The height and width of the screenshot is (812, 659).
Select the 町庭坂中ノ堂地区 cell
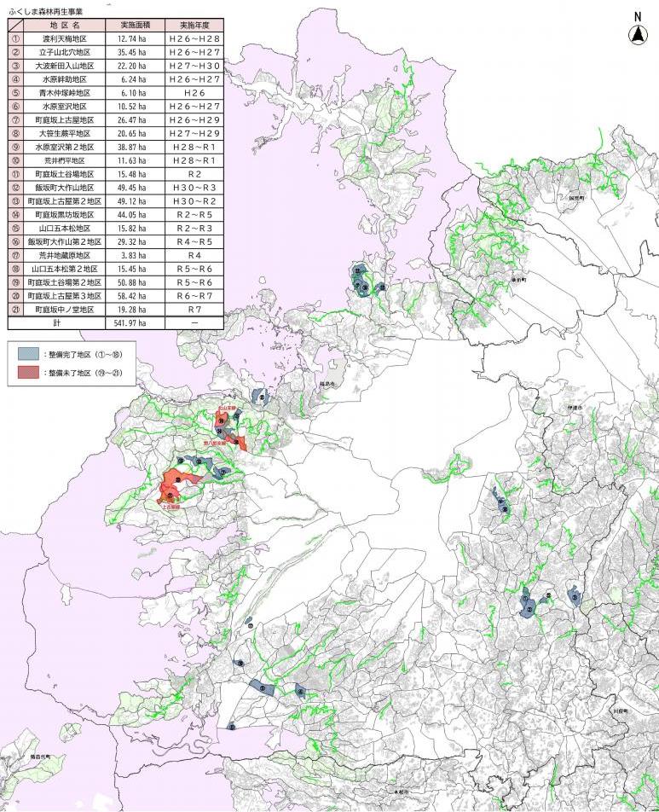(x=65, y=310)
